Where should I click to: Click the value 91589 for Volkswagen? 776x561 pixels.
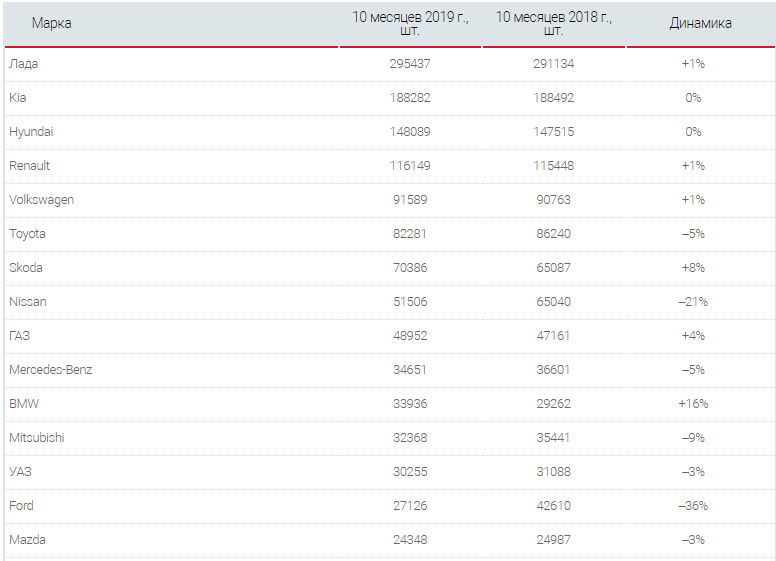point(410,200)
